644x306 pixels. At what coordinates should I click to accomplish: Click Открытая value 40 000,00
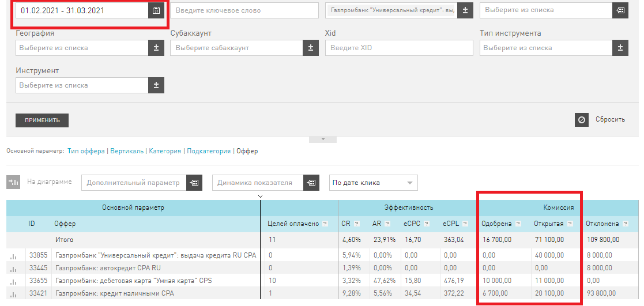[549, 255]
